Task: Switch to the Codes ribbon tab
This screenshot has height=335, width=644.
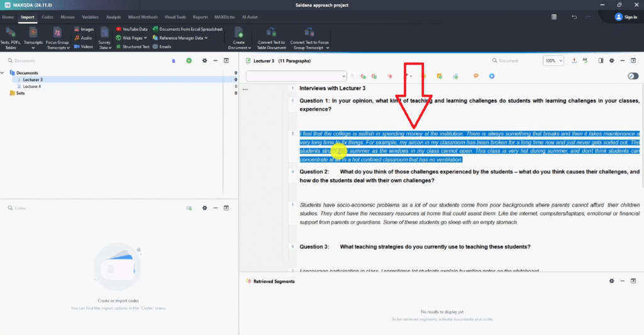Action: tap(47, 17)
